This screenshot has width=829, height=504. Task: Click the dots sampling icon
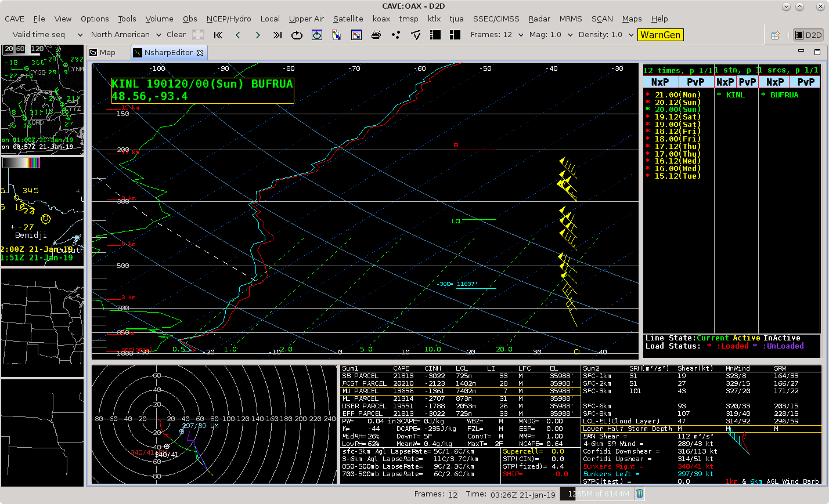(396, 35)
